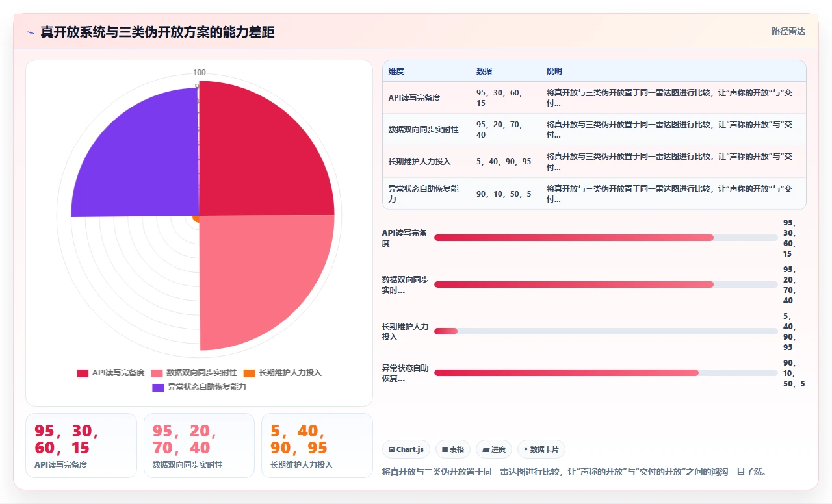Click progress value 5，40，90，95
The width and height of the screenshot is (832, 504).
click(x=789, y=331)
